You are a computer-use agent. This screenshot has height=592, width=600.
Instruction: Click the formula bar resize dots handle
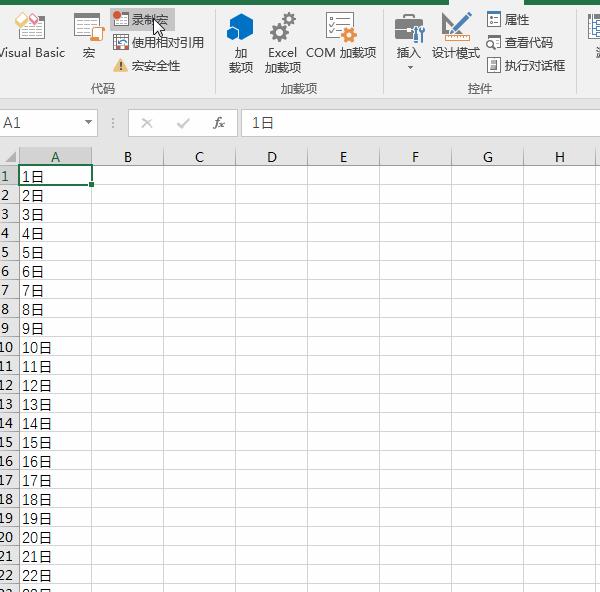(x=112, y=123)
